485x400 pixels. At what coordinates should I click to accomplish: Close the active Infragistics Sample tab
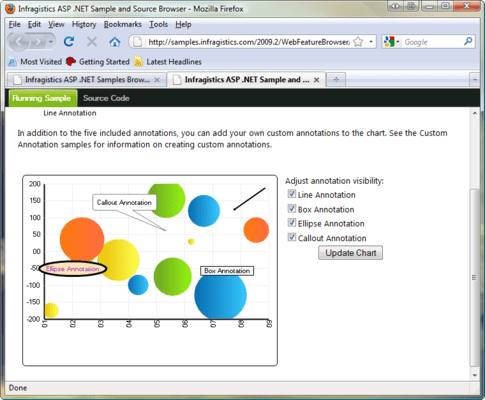click(317, 80)
